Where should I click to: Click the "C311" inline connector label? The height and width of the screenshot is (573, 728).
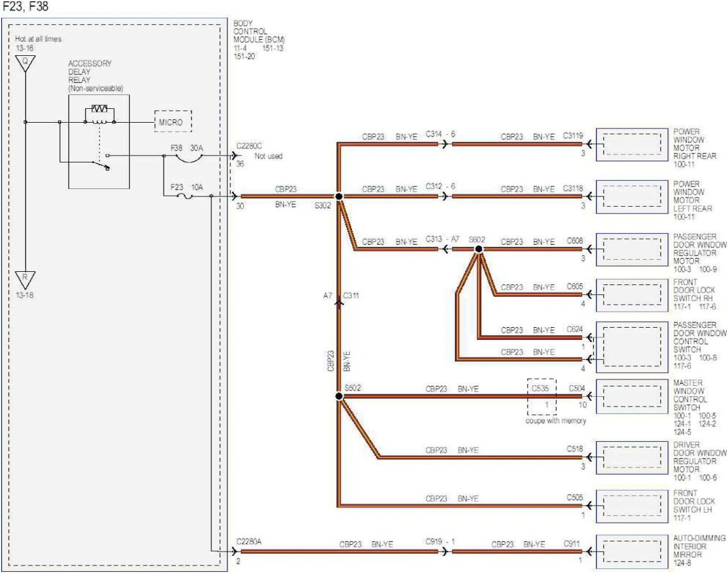[351, 295]
